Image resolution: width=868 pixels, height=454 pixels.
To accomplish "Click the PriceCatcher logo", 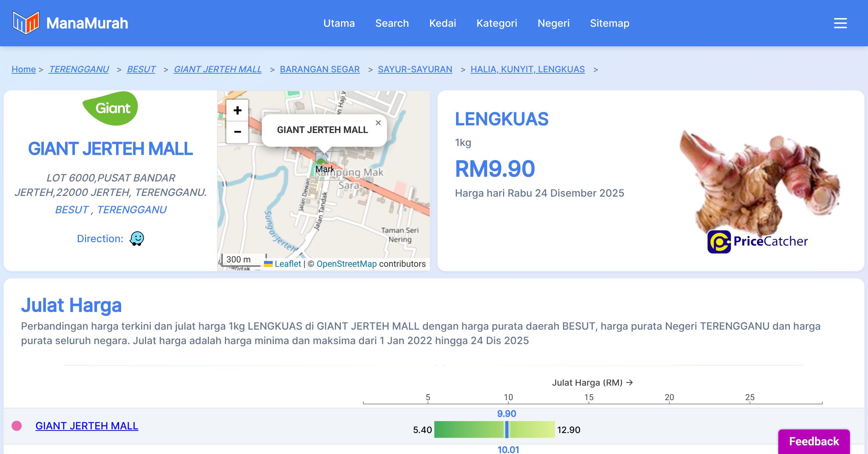I will (757, 241).
